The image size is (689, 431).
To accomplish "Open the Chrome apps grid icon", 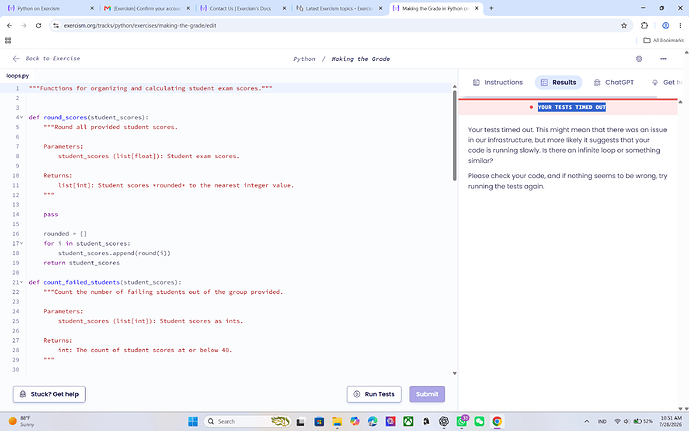I will (x=8, y=40).
